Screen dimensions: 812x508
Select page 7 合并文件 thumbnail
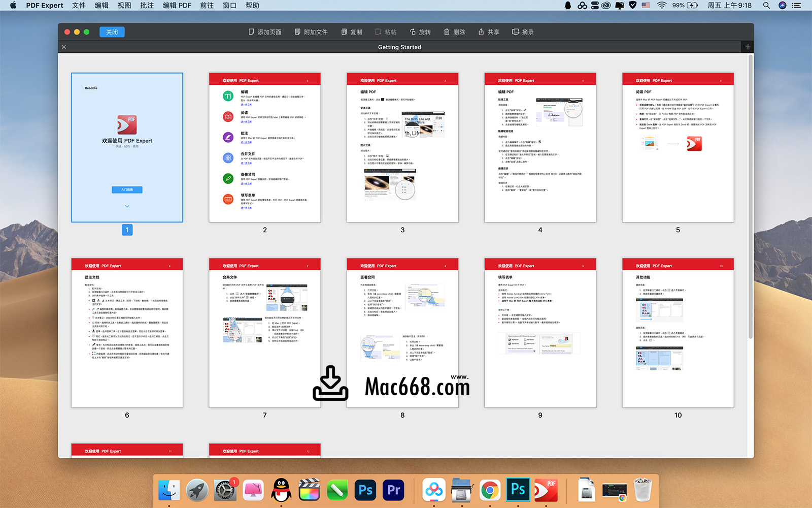coord(265,333)
